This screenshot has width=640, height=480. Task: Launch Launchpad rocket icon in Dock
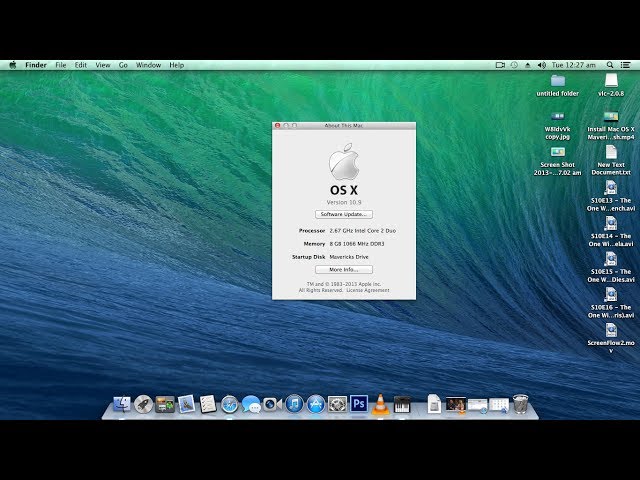tap(143, 404)
